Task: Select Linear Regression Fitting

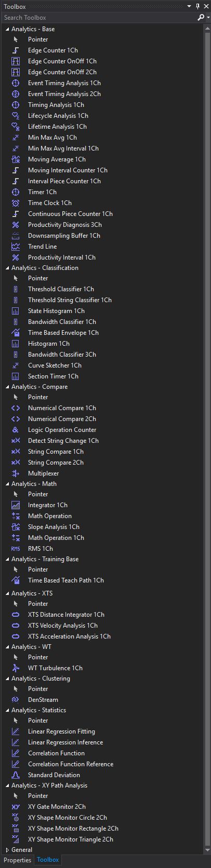Action: pos(61,731)
